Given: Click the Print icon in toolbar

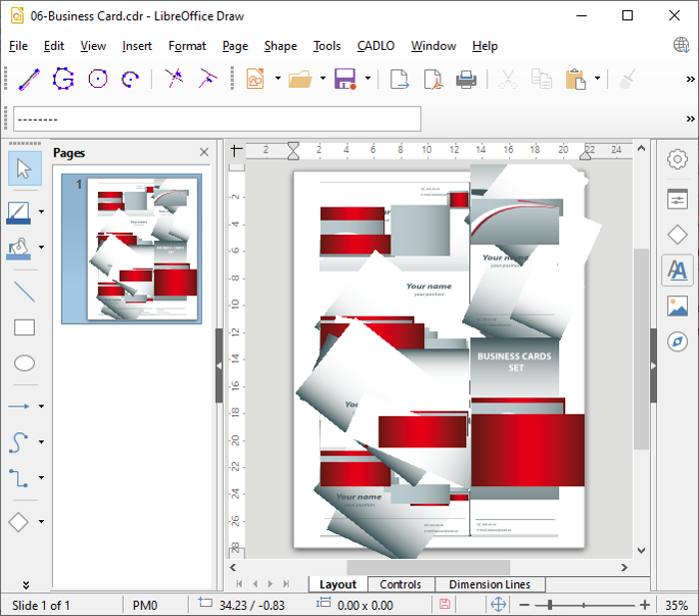Looking at the screenshot, I should coord(465,79).
